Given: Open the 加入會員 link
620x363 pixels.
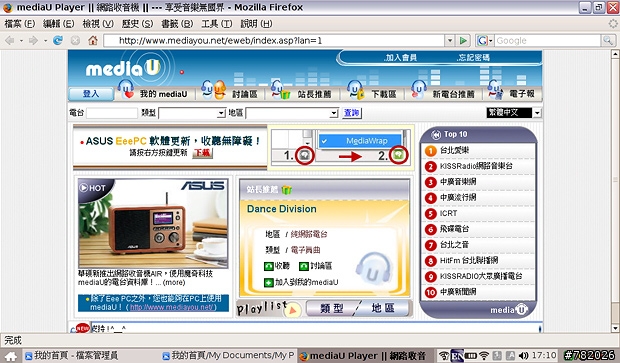Looking at the screenshot, I should pyautogui.click(x=400, y=58).
